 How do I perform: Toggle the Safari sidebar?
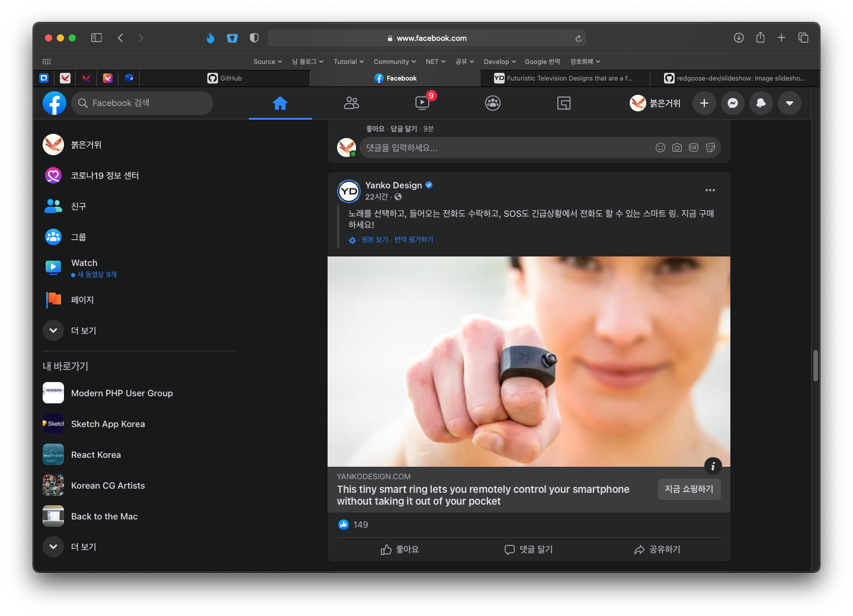coord(97,38)
